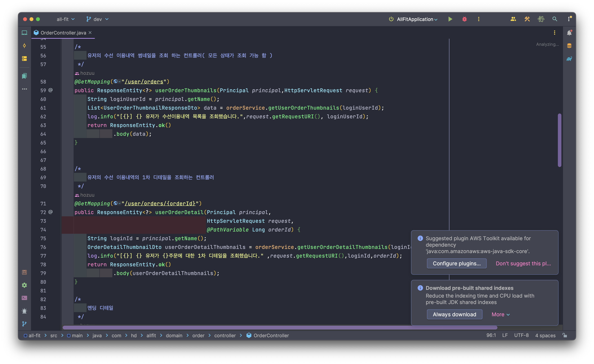Open the Git branch tool window icon
Viewport: 594px width, 364px height.
pyautogui.click(x=24, y=324)
